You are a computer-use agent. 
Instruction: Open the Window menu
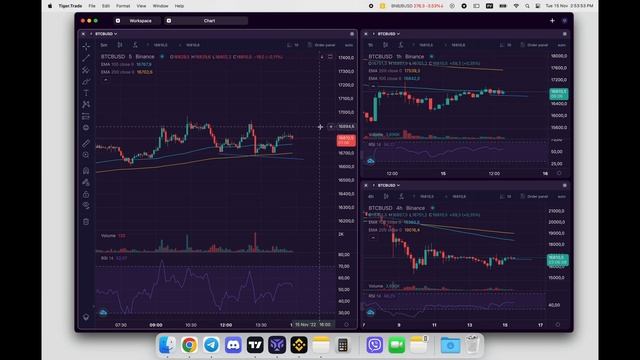coord(160,6)
